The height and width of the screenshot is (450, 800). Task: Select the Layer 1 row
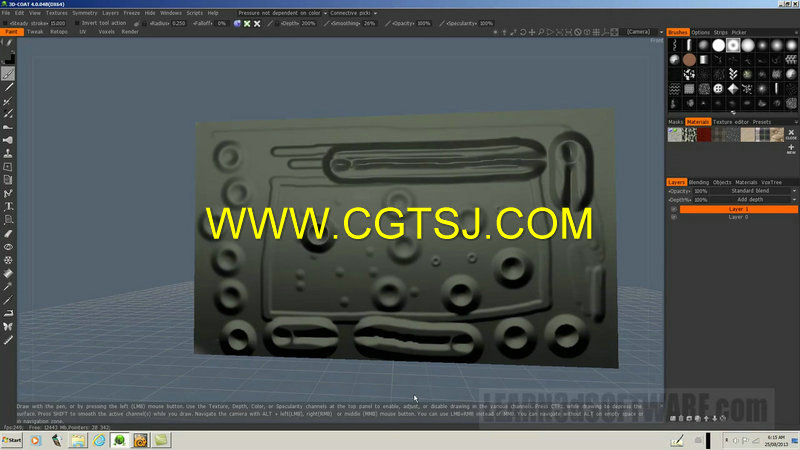click(x=739, y=209)
